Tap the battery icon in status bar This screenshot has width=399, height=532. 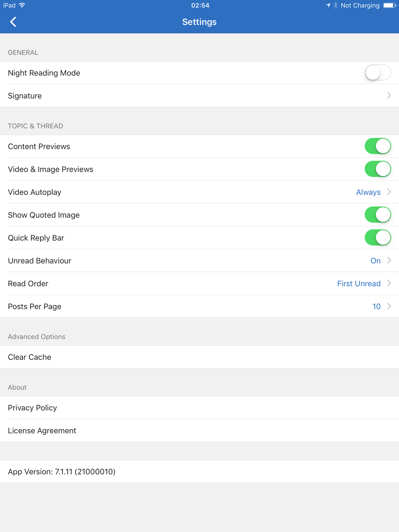point(390,5)
